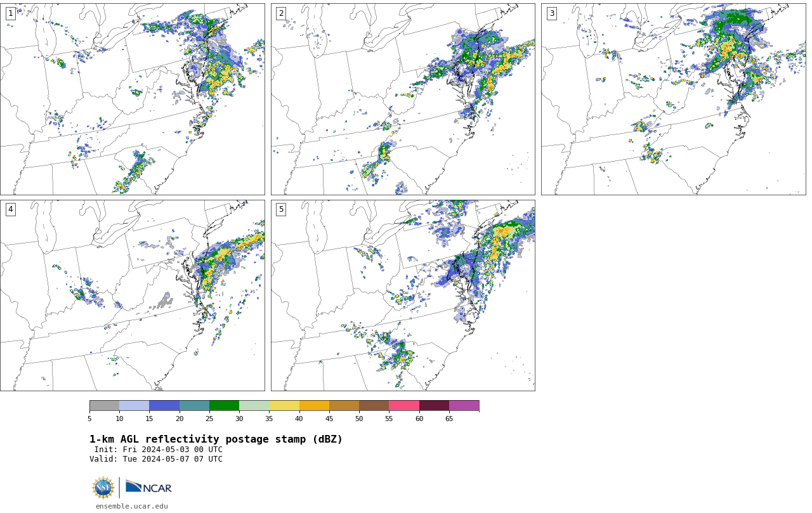
Task: Click the number label on panel 1
Action: [x=10, y=13]
